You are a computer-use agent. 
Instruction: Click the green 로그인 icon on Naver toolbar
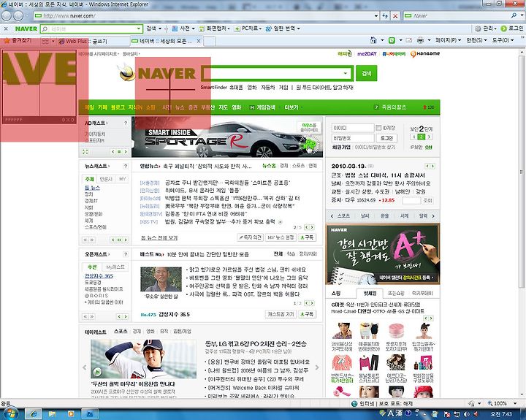pos(503,28)
